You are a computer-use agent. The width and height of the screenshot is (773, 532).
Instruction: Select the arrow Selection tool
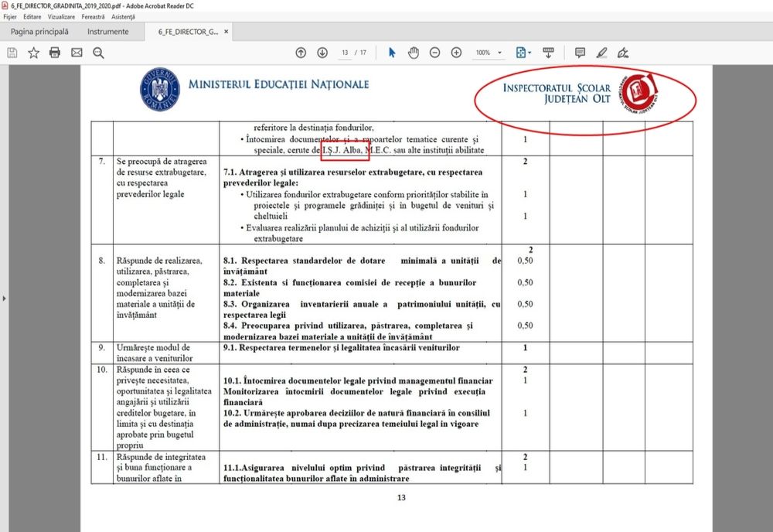393,53
